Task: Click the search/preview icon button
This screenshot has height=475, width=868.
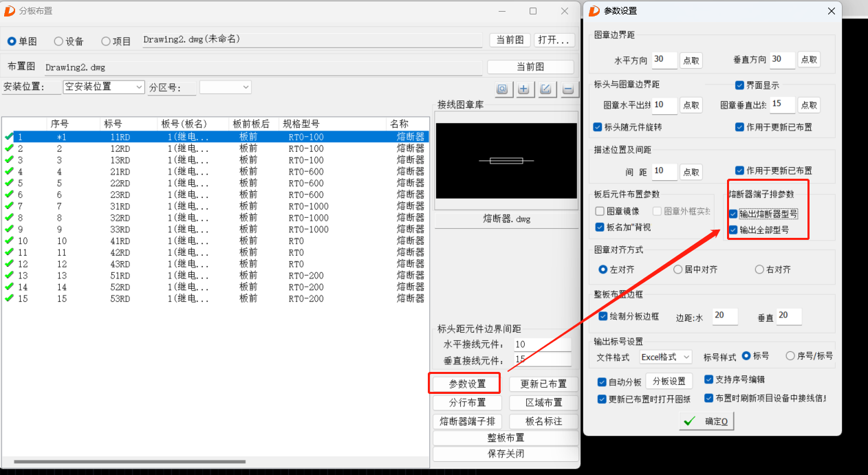Action: (x=503, y=89)
